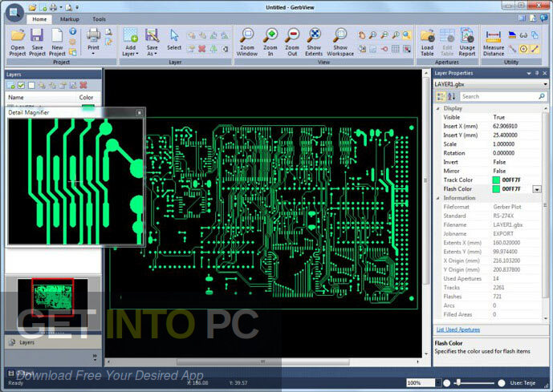Click the Rotation value 0.000000
The width and height of the screenshot is (553, 392).
click(x=503, y=153)
